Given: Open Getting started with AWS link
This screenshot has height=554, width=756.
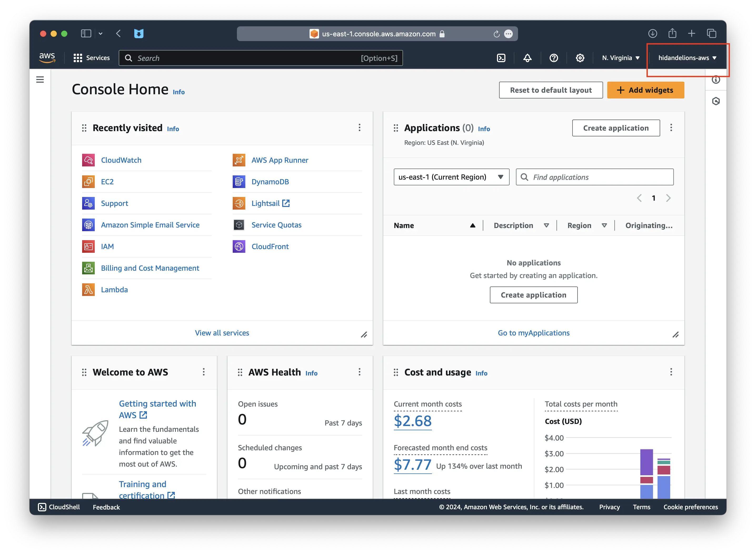Looking at the screenshot, I should 158,409.
